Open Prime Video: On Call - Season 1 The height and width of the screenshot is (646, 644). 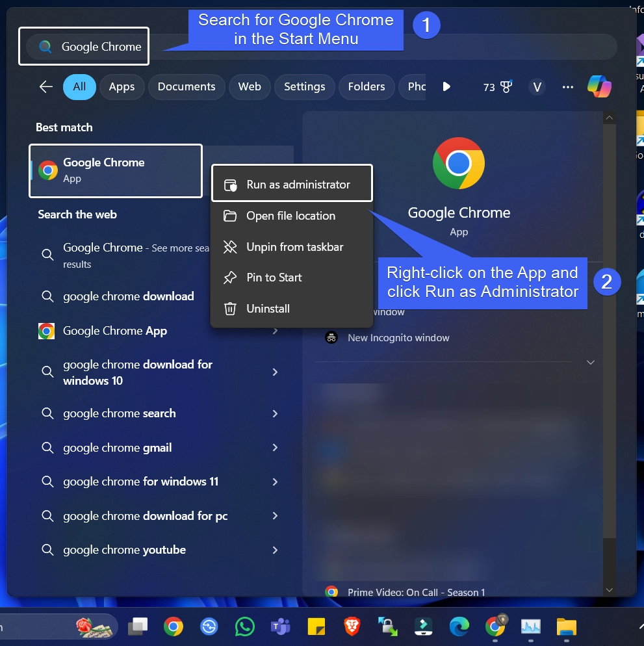pos(416,592)
